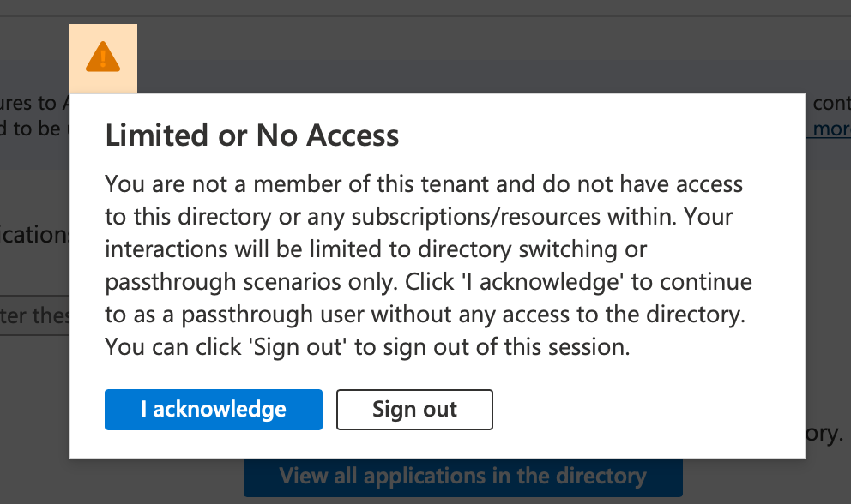Click the Limited or No Access heading
Viewport: 851px width, 504px height.
[252, 135]
